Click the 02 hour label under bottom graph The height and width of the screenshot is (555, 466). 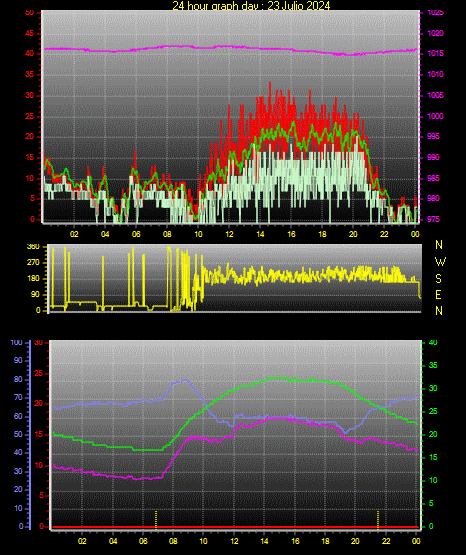coord(82,541)
